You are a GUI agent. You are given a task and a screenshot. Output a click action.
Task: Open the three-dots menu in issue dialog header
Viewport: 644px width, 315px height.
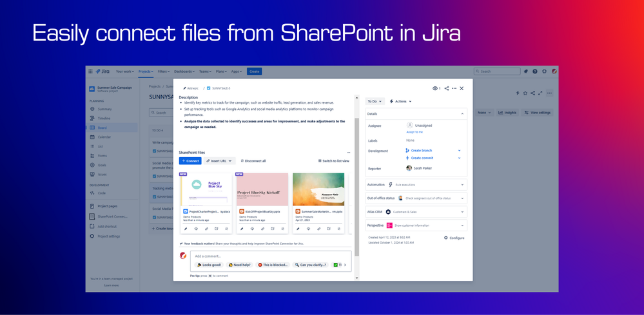click(454, 88)
